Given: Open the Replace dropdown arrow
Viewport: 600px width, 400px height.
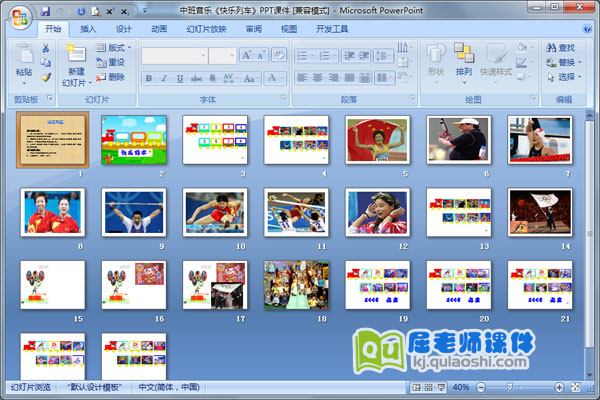Looking at the screenshot, I should pos(580,62).
